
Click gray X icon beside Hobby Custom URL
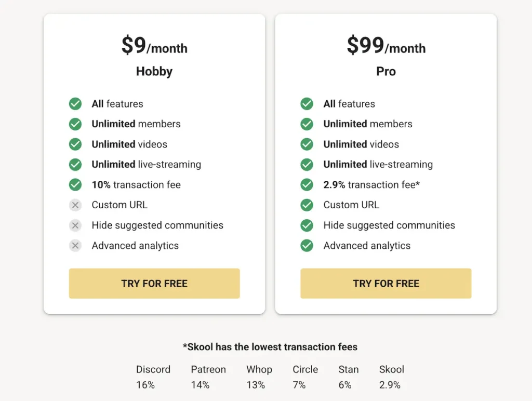75,205
